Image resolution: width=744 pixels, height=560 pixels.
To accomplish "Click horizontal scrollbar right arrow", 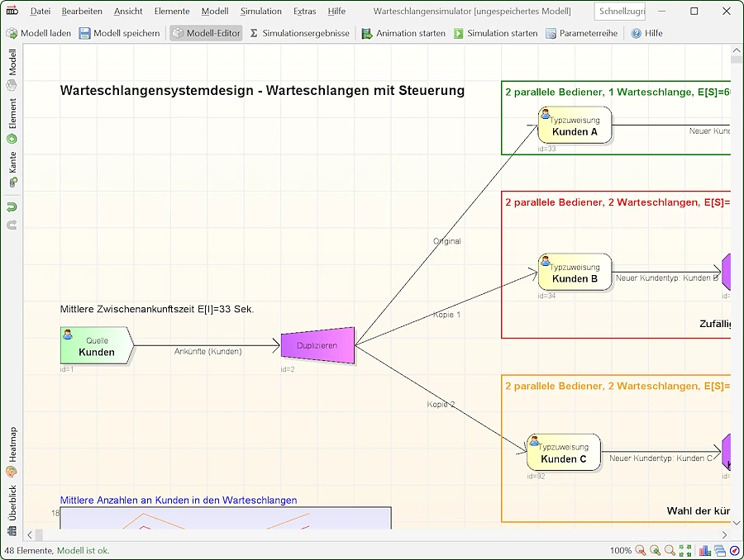I will pyautogui.click(x=724, y=535).
